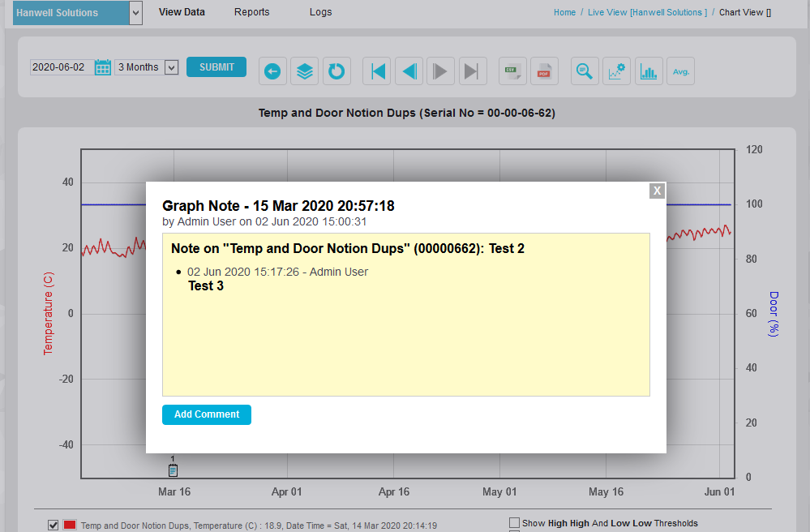810x532 pixels.
Task: Click the Avg. toolbar icon
Action: 680,71
